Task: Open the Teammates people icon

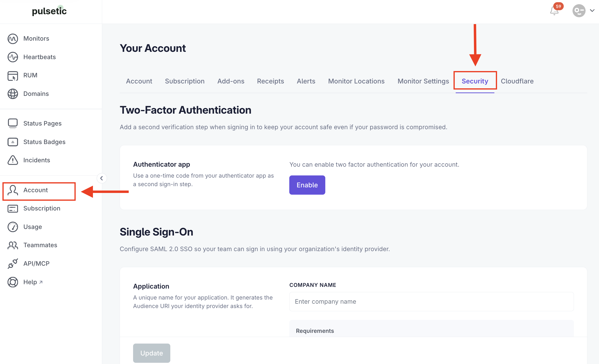Action: pos(13,245)
